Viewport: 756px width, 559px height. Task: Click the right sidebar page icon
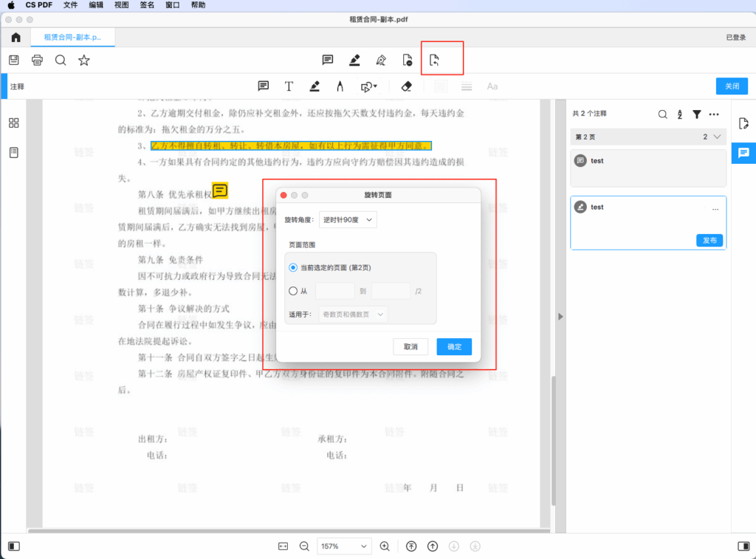coord(743,123)
